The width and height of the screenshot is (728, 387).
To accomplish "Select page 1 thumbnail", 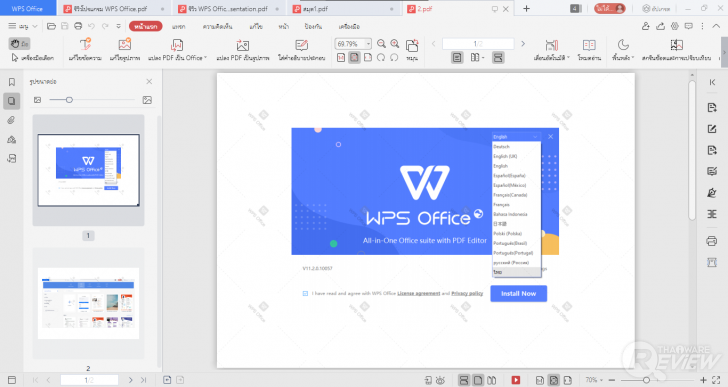I will pyautogui.click(x=88, y=170).
